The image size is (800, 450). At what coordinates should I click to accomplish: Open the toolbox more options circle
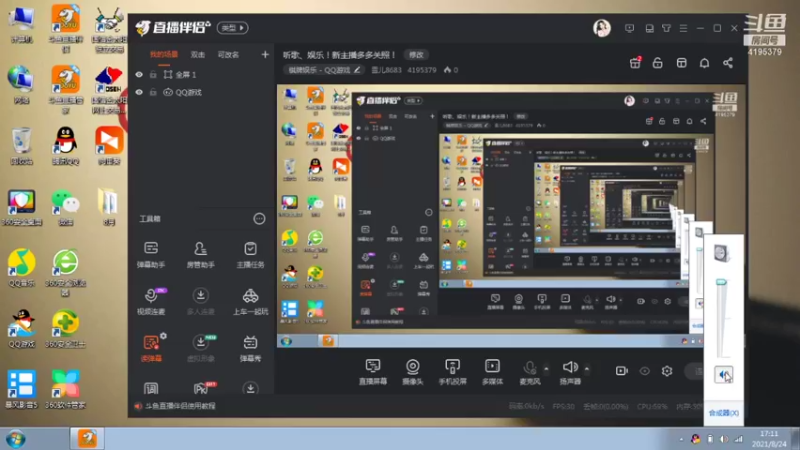pyautogui.click(x=259, y=219)
